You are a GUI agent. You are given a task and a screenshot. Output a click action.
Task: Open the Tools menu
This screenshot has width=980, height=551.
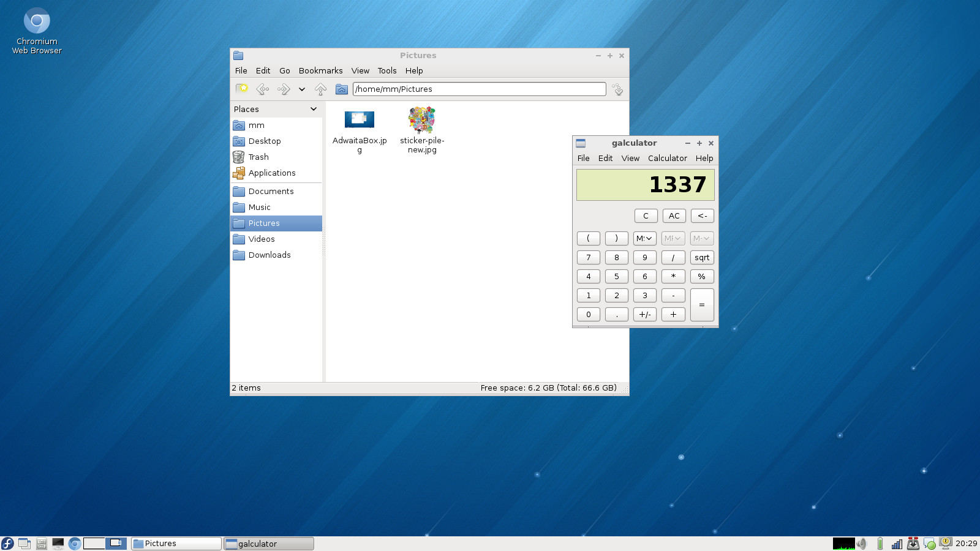[x=387, y=70]
